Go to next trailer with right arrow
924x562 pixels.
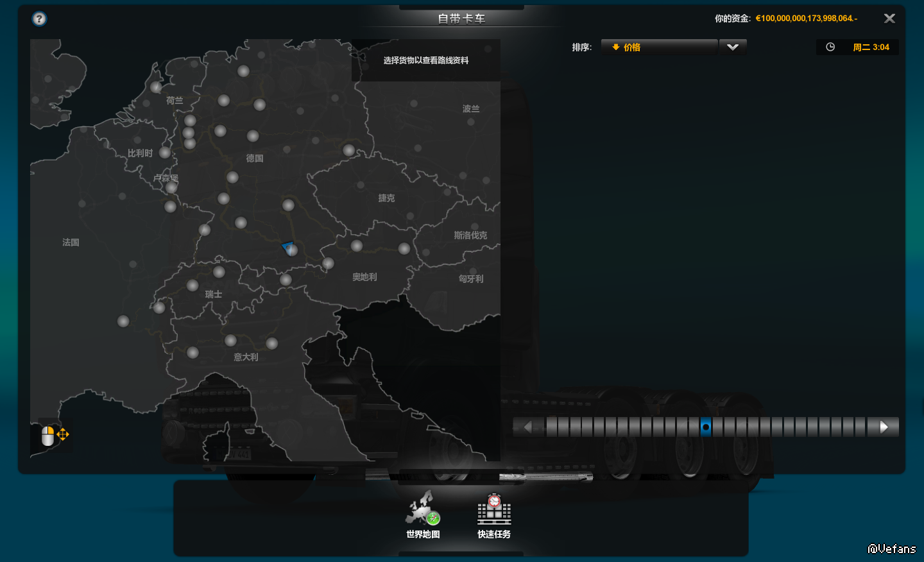point(884,427)
